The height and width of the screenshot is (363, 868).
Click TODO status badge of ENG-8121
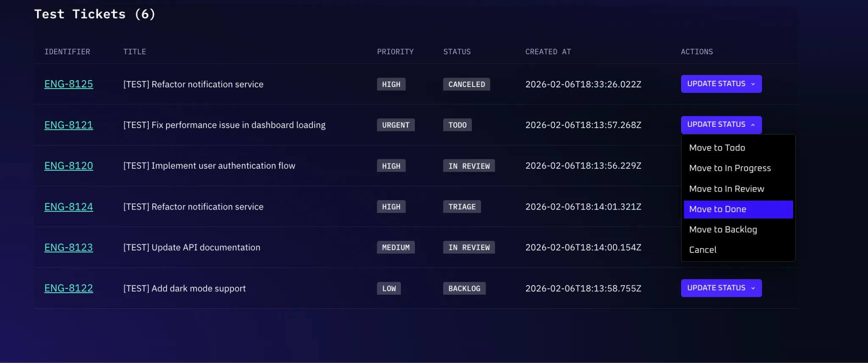(x=457, y=125)
